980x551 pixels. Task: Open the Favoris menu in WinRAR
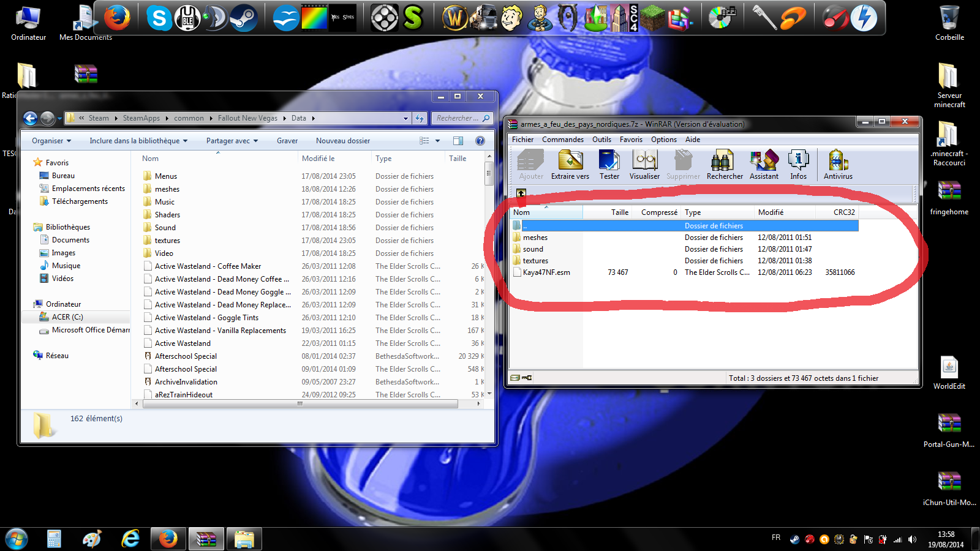tap(631, 140)
